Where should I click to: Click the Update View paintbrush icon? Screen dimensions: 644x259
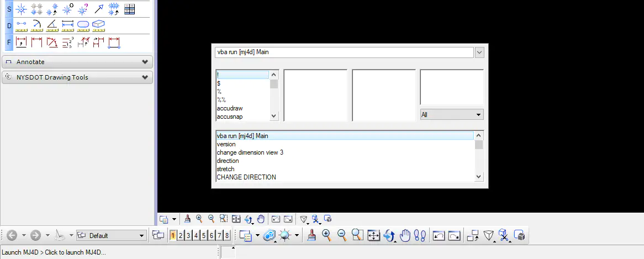click(312, 236)
